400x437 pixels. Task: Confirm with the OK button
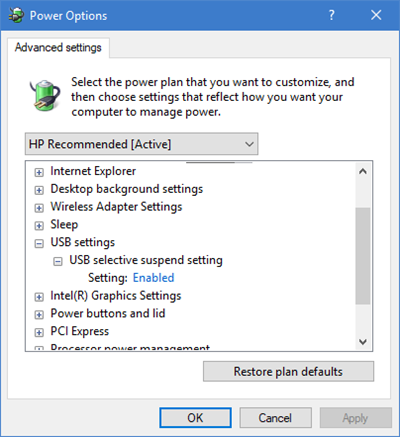pyautogui.click(x=195, y=418)
